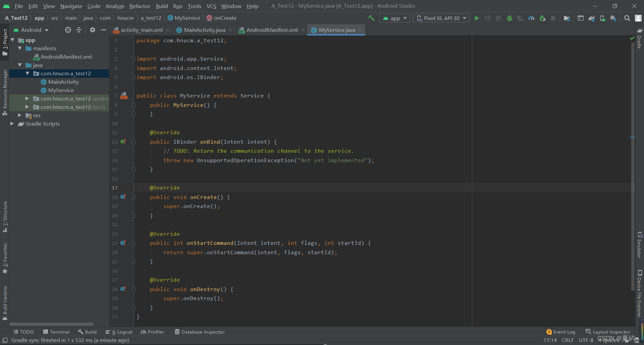This screenshot has height=345, width=644.
Task: Open the Refactor menu
Action: tap(140, 6)
